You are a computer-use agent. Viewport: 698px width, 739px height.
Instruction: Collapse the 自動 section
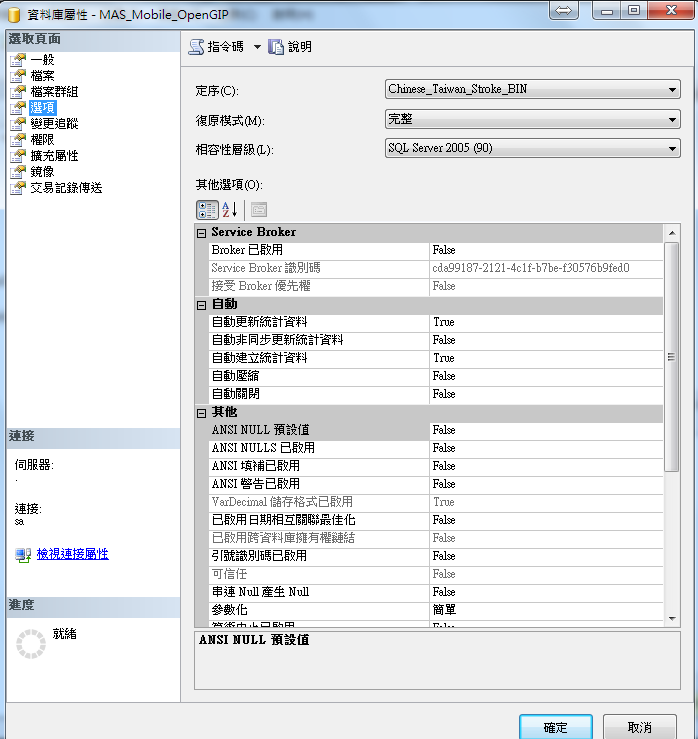201,305
